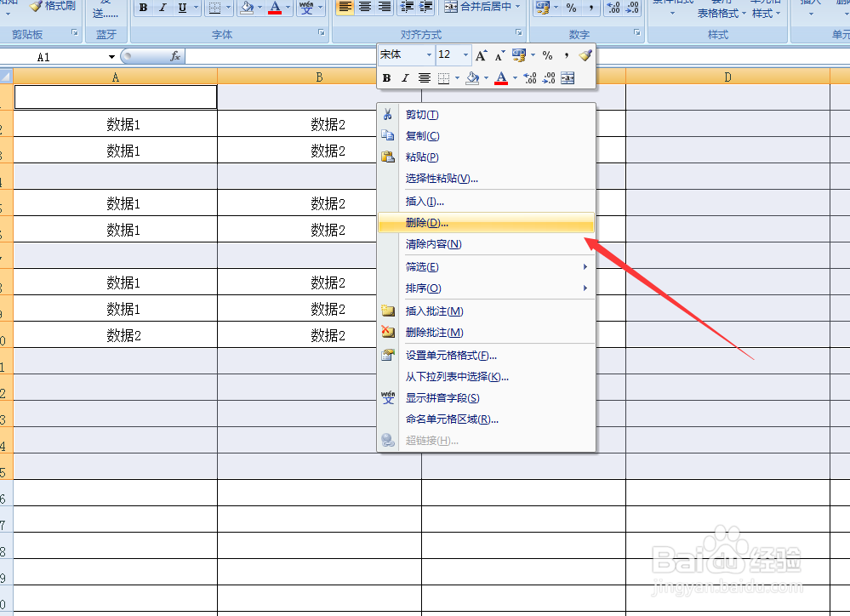Open the font size 12 dropdown
The width and height of the screenshot is (850, 616).
(465, 54)
